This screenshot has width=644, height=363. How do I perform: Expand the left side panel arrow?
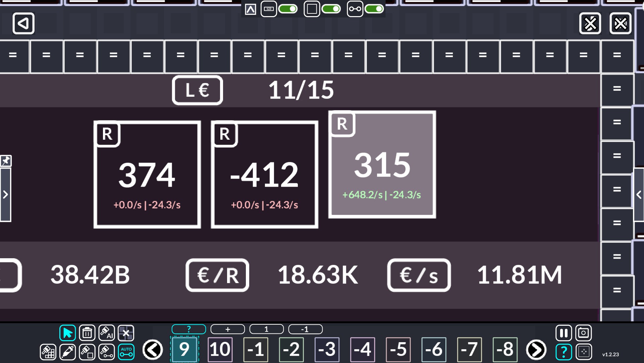point(5,195)
